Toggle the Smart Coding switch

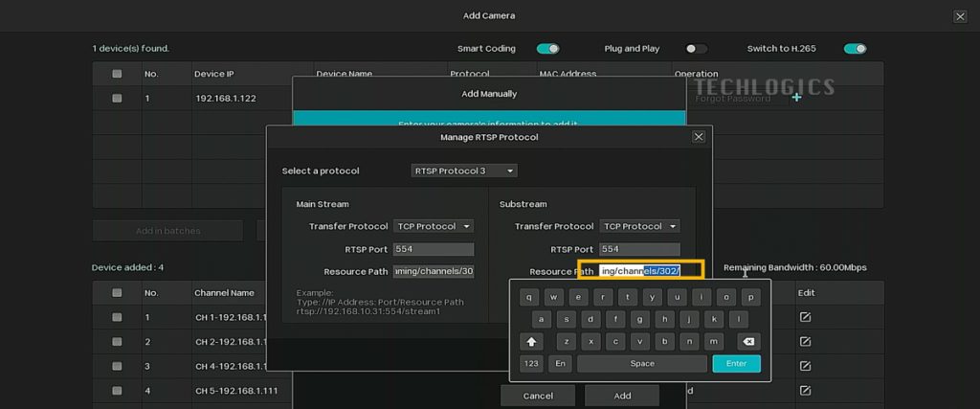pos(547,49)
